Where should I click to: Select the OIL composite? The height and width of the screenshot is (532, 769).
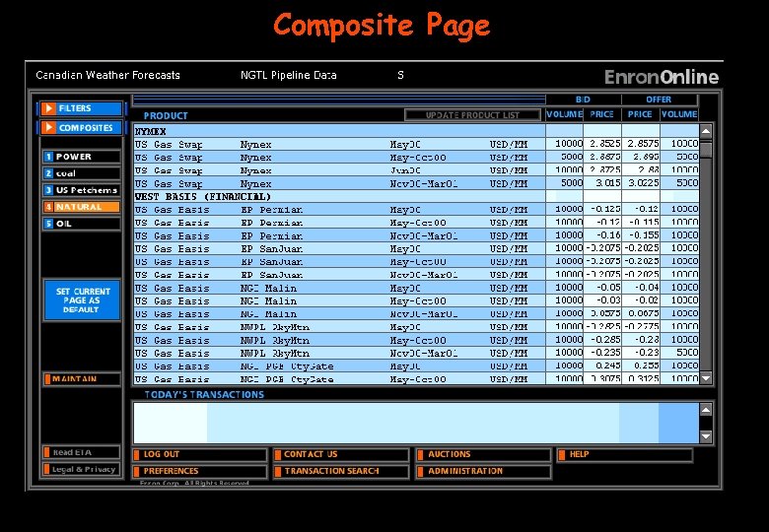tap(82, 224)
